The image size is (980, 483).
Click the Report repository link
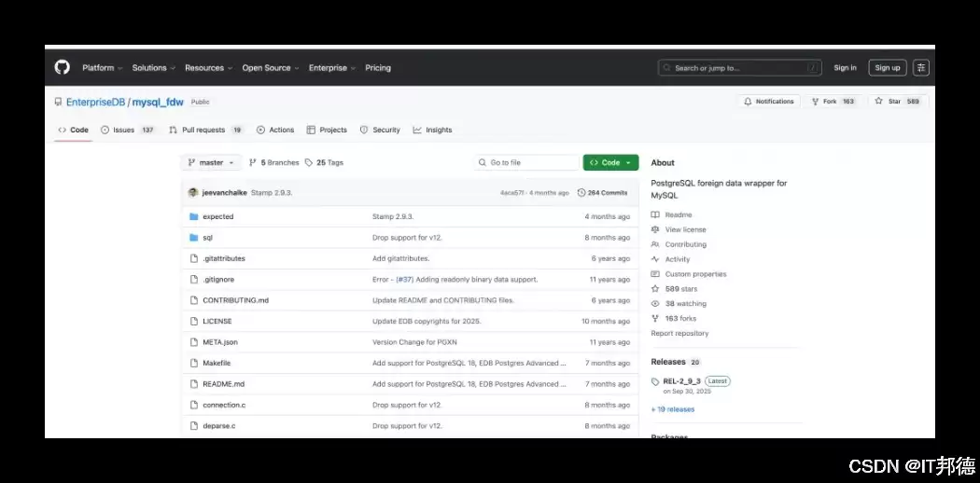click(x=679, y=333)
